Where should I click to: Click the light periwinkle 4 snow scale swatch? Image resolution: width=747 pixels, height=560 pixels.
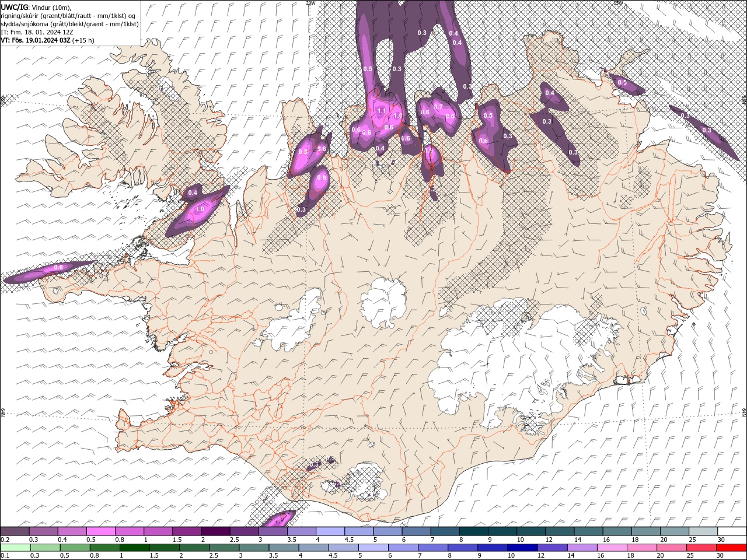coord(330,531)
